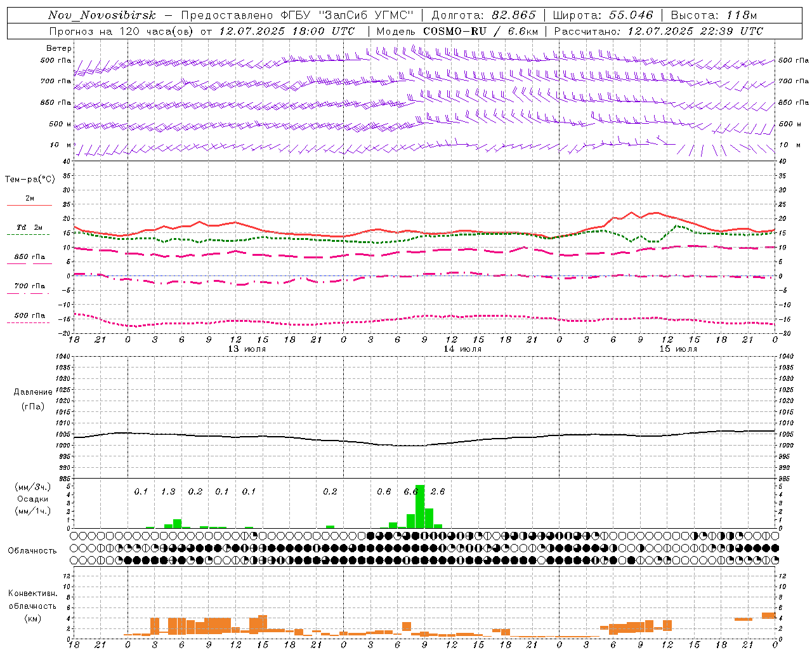Image resolution: width=812 pixels, height=650 pixels.
Task: Click the 'Осадки' precipitation label
Action: click(x=32, y=499)
